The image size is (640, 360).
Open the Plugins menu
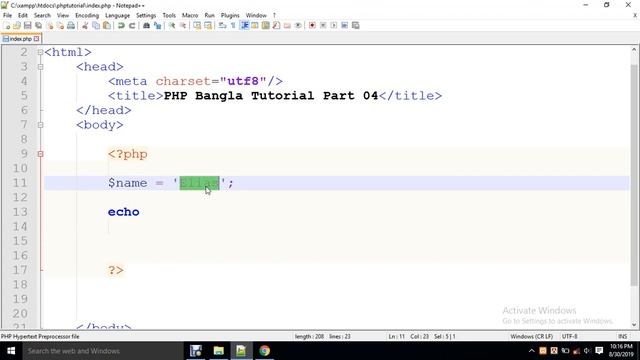point(230,15)
